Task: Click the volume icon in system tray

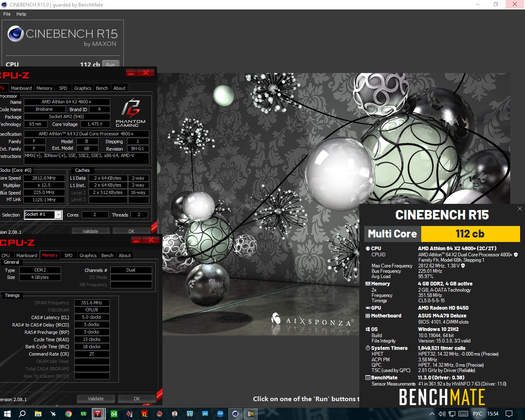Action: point(442,414)
